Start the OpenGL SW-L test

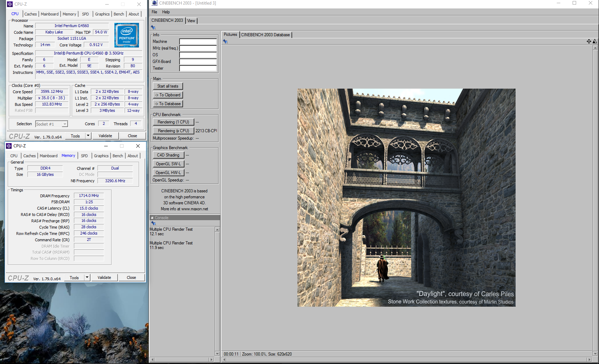(168, 164)
